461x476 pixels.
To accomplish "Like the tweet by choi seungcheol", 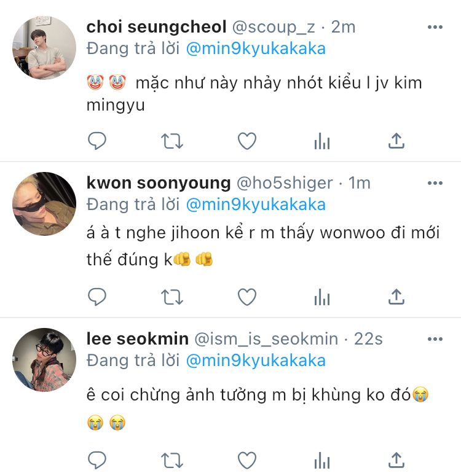I will pos(246,141).
